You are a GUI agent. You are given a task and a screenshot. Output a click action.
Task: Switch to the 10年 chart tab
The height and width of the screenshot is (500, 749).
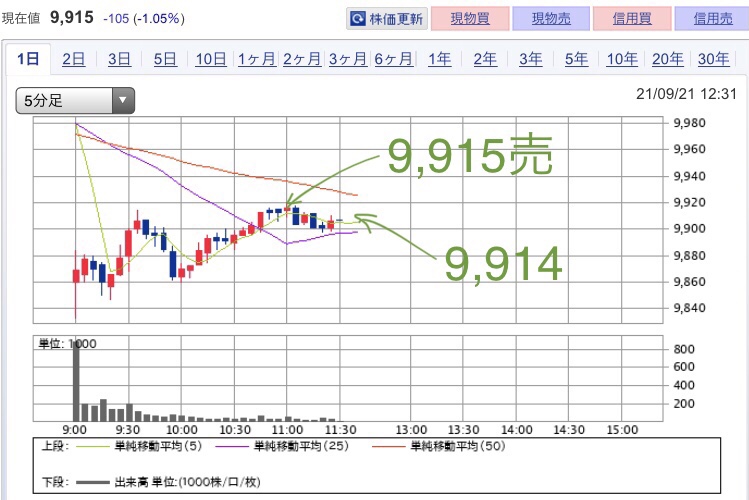(622, 59)
